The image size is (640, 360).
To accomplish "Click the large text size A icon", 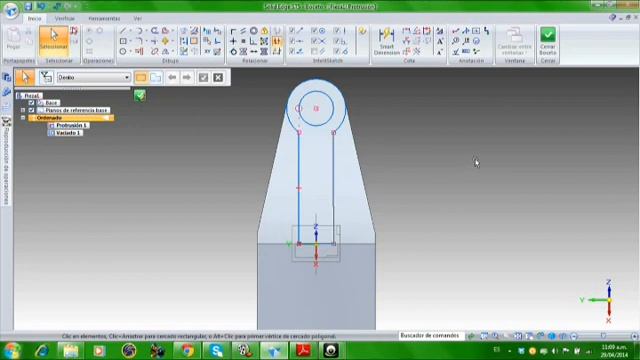I will 440,41.
